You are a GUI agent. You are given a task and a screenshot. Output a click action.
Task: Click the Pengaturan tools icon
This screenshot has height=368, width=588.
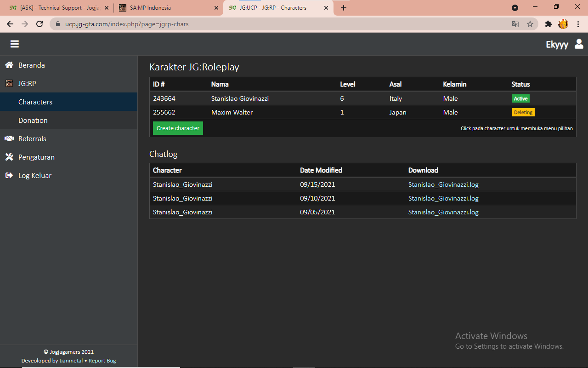click(x=9, y=157)
